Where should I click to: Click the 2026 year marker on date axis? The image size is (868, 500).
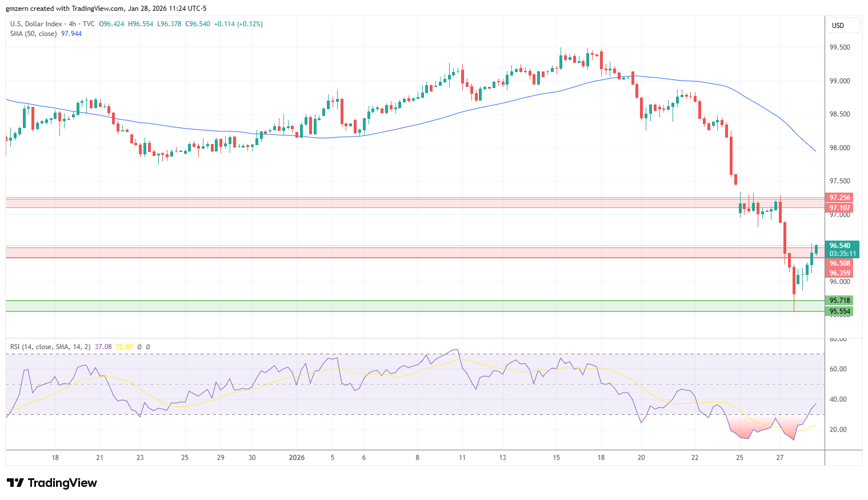tap(297, 458)
